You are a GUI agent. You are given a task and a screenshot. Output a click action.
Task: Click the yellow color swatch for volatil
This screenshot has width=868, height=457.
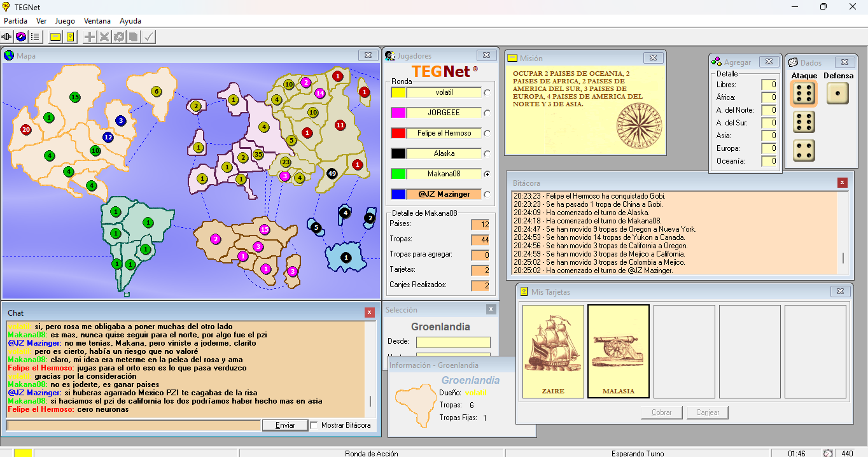pos(398,92)
